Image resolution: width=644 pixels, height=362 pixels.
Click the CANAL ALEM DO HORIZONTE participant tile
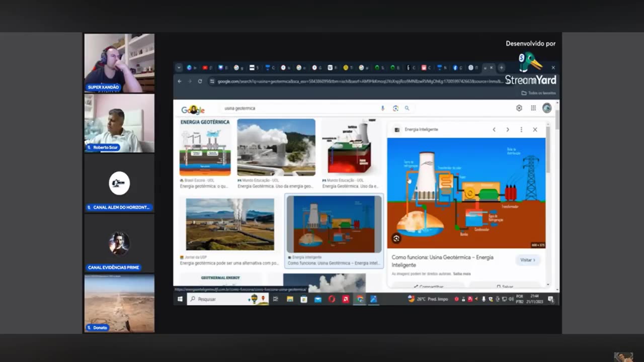[119, 183]
